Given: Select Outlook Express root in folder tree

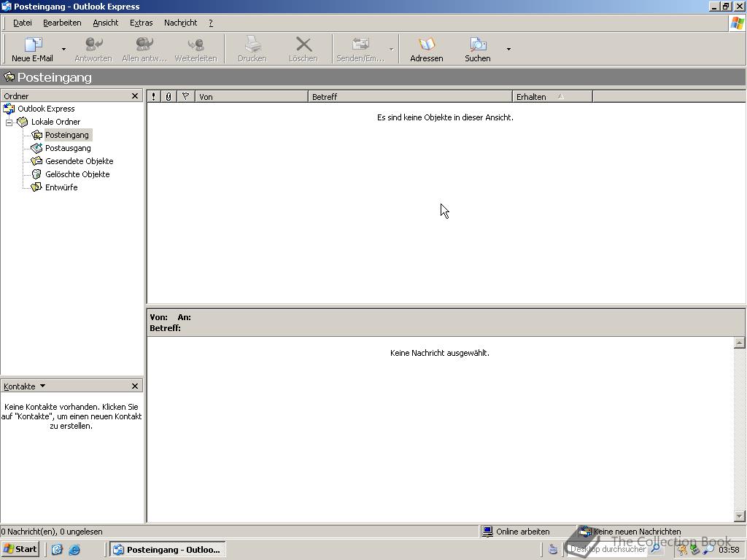Looking at the screenshot, I should [46, 109].
